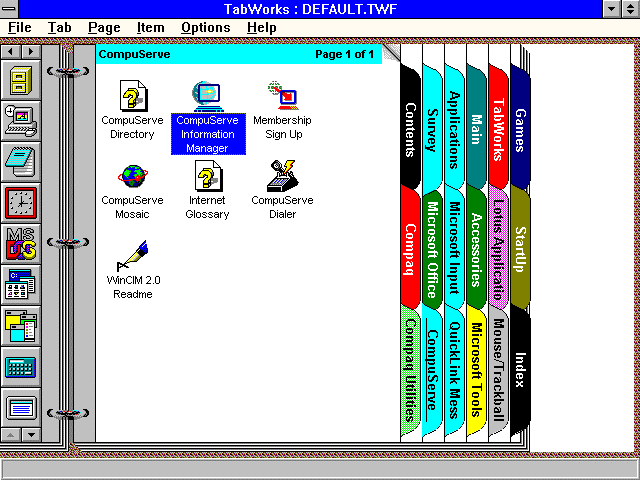Click the sidebar down arrow button
Viewport: 640px width, 480px height.
coord(31,435)
